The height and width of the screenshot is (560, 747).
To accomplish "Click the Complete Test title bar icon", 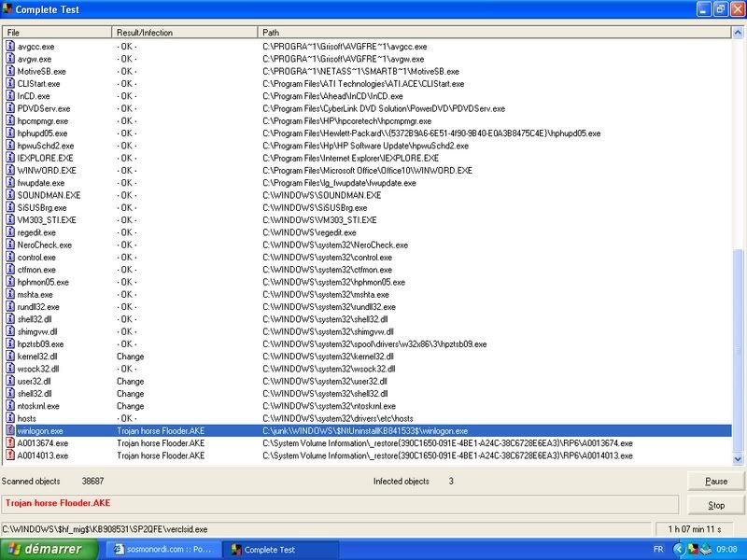I will point(7,8).
